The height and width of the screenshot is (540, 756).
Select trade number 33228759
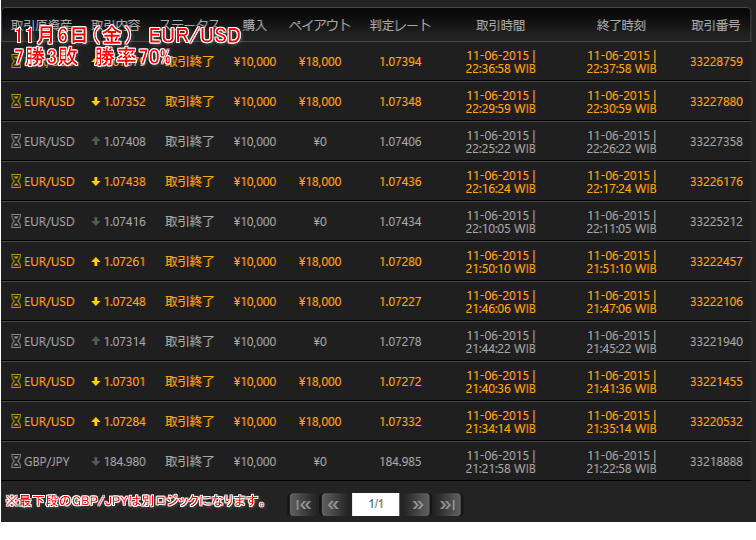(716, 62)
